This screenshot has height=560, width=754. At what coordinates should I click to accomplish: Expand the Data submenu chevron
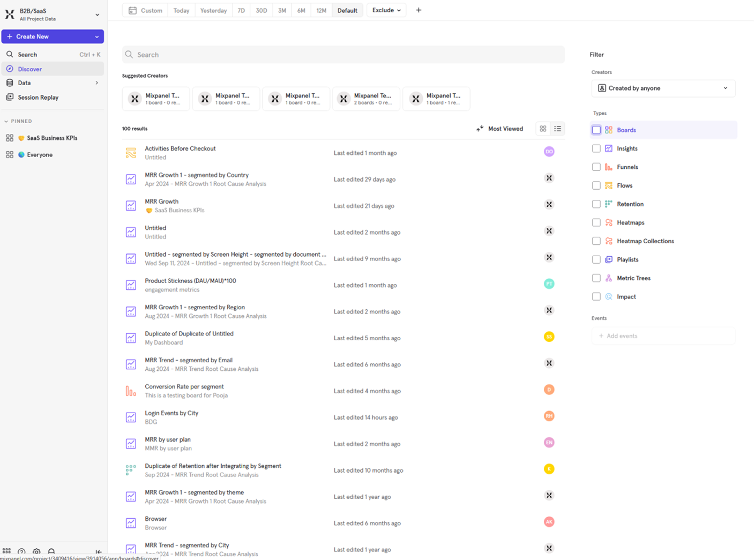click(97, 83)
